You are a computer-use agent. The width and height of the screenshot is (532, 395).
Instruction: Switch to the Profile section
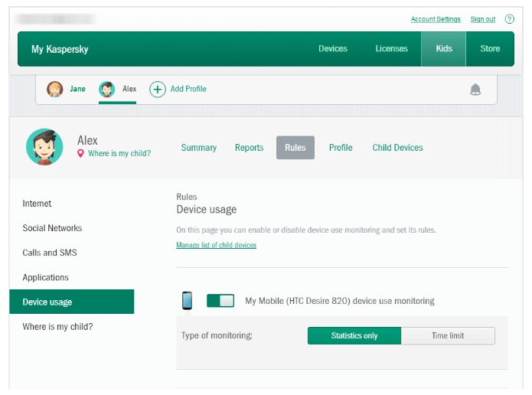[341, 148]
